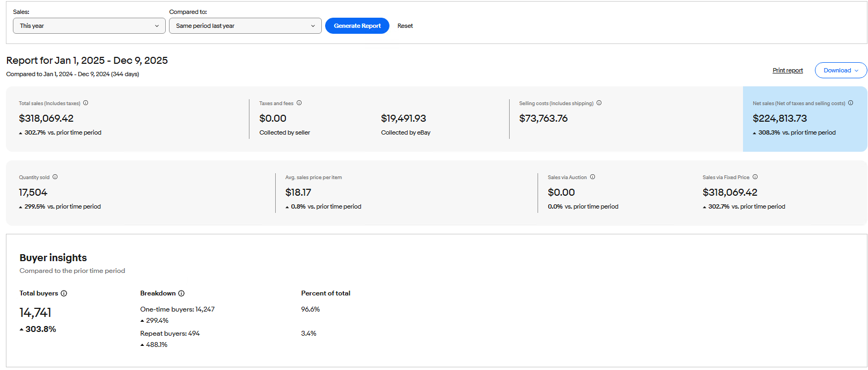
Task: Click the Quantity sold value 17,504
Action: tap(33, 193)
